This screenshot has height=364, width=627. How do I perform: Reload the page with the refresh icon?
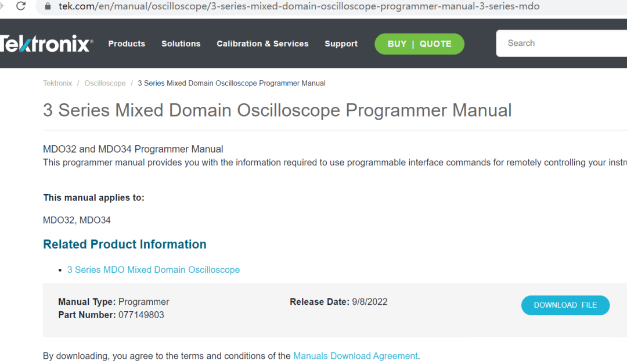pos(21,6)
